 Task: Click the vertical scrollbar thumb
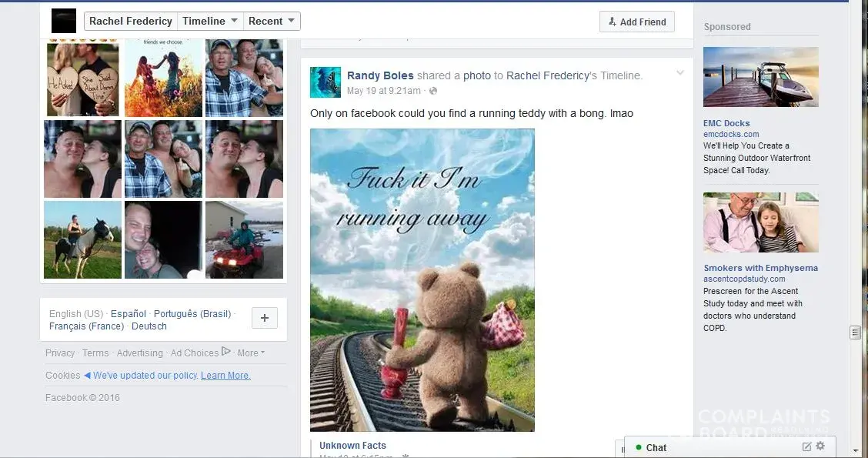[855, 333]
